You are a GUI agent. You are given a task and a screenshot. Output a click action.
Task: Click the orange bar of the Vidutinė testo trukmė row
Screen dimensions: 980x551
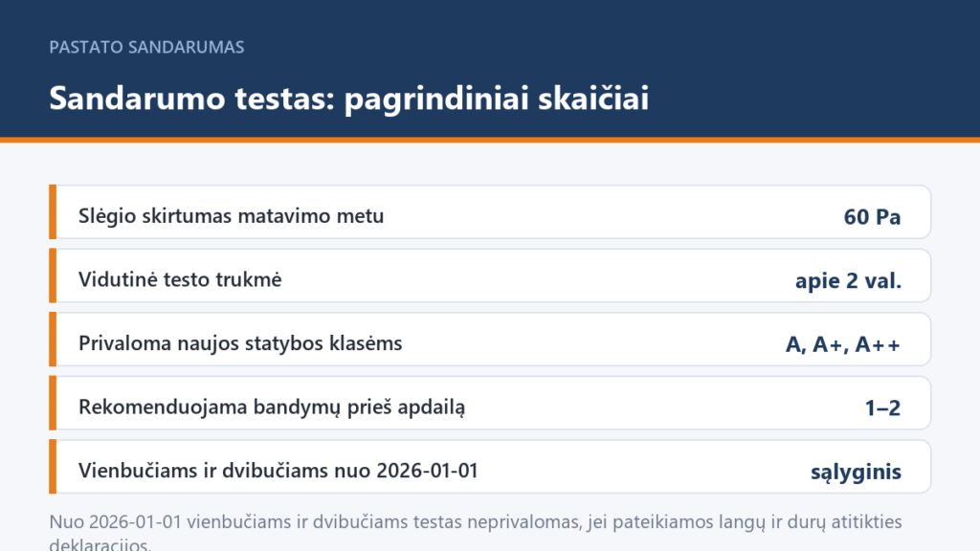click(x=54, y=275)
